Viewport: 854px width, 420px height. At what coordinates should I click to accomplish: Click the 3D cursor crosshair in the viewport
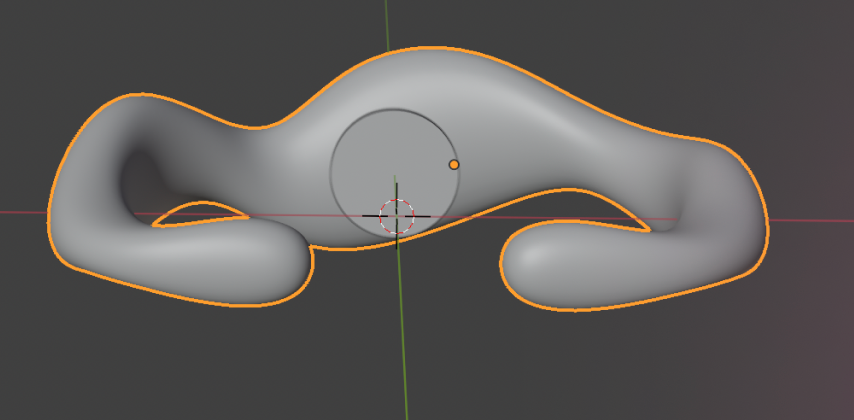coord(396,216)
